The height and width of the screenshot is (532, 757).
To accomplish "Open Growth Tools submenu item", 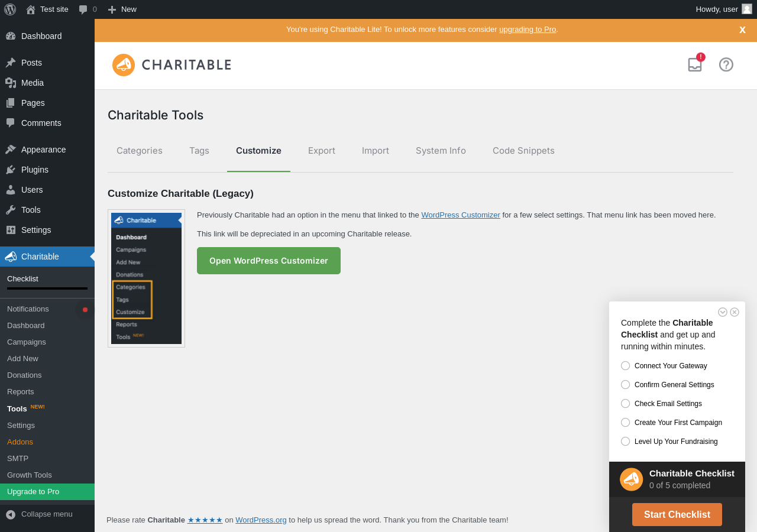I will [x=47, y=475].
